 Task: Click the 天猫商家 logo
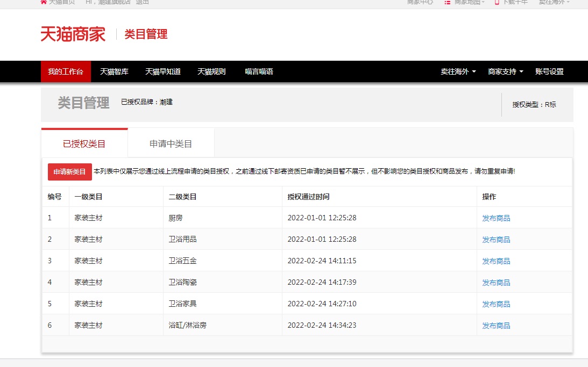click(x=73, y=34)
